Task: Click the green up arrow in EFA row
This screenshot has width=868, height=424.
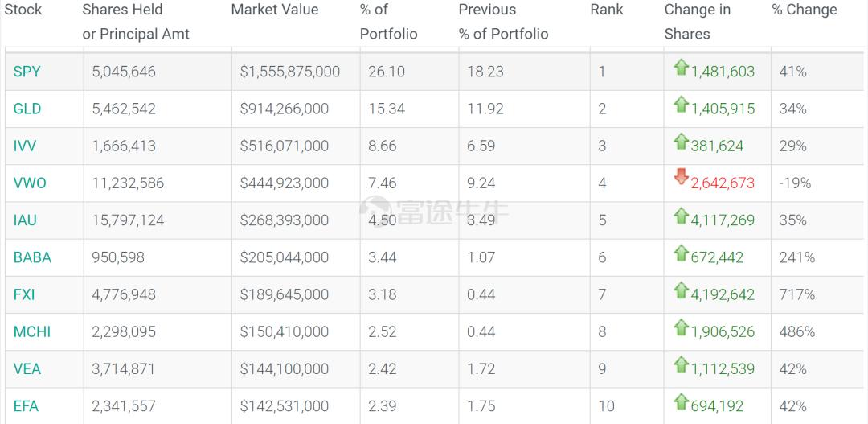Action: click(682, 402)
